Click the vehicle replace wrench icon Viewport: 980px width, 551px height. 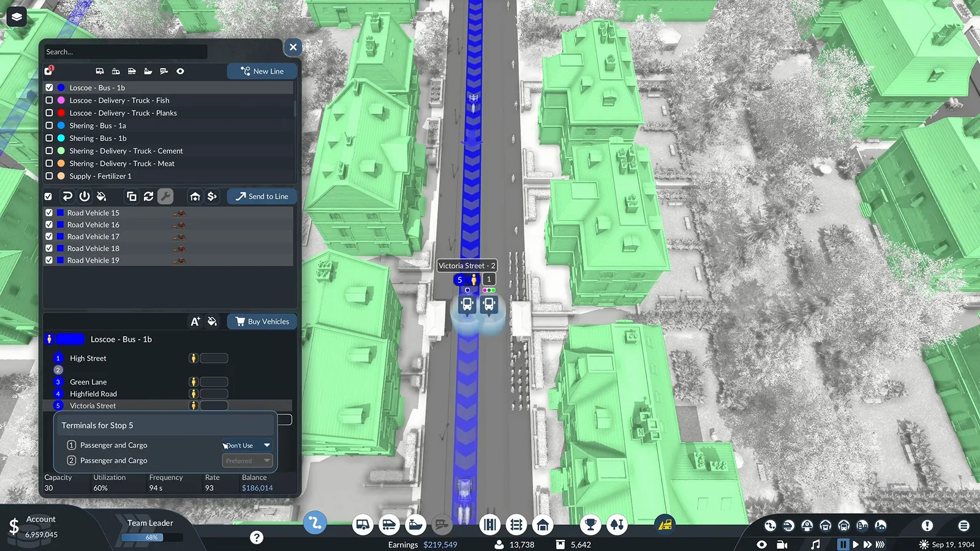point(165,197)
